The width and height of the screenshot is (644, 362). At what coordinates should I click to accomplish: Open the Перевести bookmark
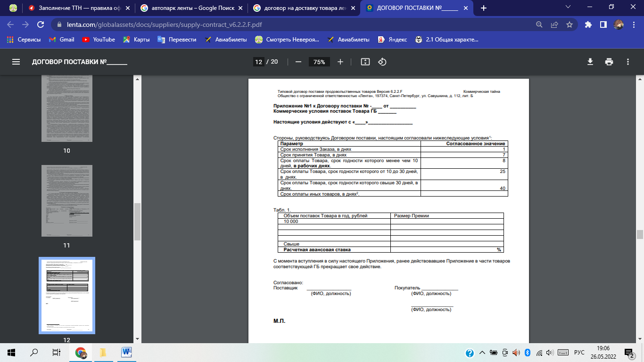[177, 40]
